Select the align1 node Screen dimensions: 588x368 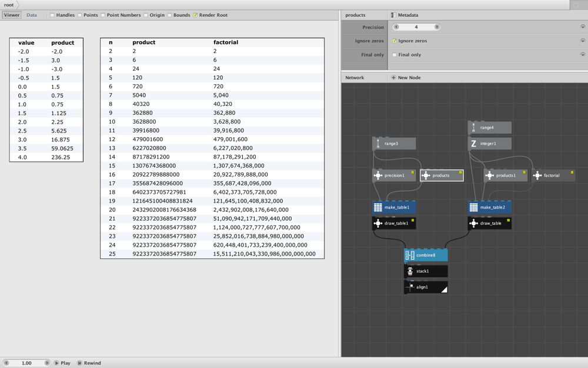pos(426,287)
